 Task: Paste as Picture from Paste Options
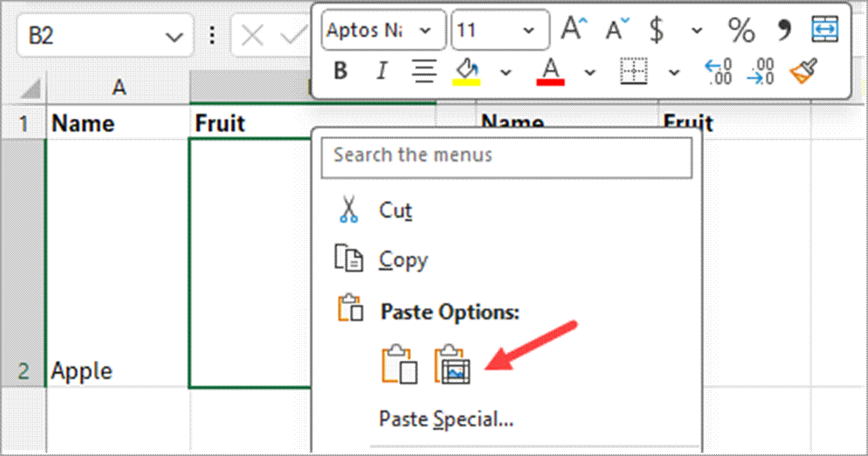(x=452, y=366)
